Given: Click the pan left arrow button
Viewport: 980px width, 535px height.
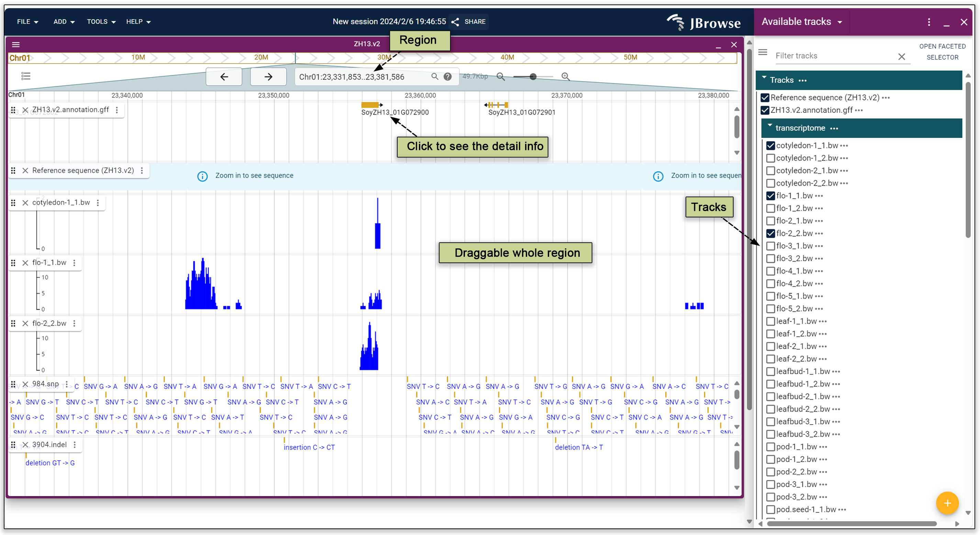Looking at the screenshot, I should tap(224, 77).
